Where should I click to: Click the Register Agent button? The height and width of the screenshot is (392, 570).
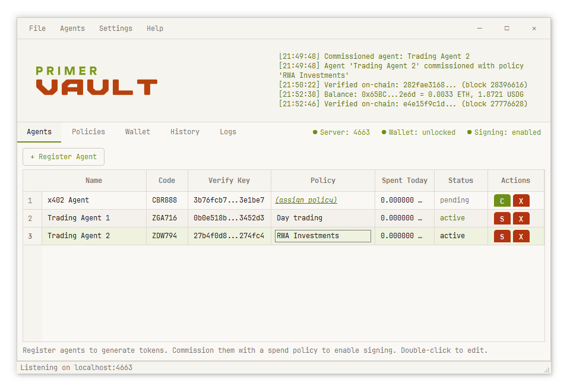[x=64, y=157]
